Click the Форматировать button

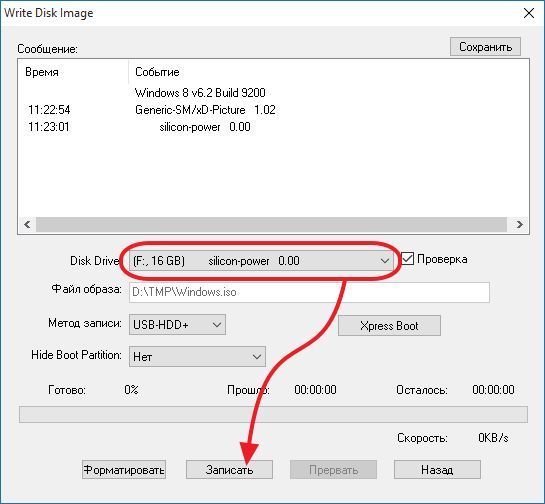click(x=124, y=470)
